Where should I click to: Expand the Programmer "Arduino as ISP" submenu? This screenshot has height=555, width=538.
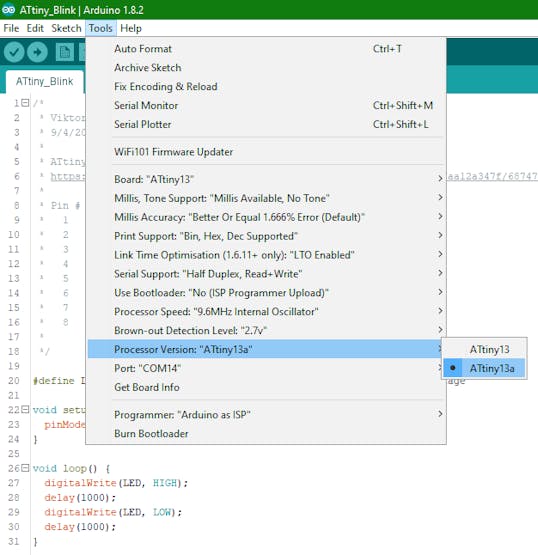267,414
